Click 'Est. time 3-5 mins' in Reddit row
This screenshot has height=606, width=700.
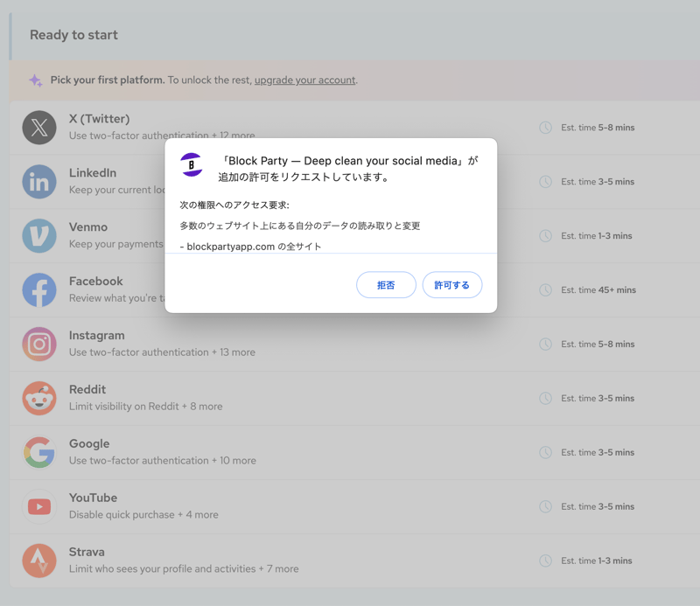click(598, 398)
